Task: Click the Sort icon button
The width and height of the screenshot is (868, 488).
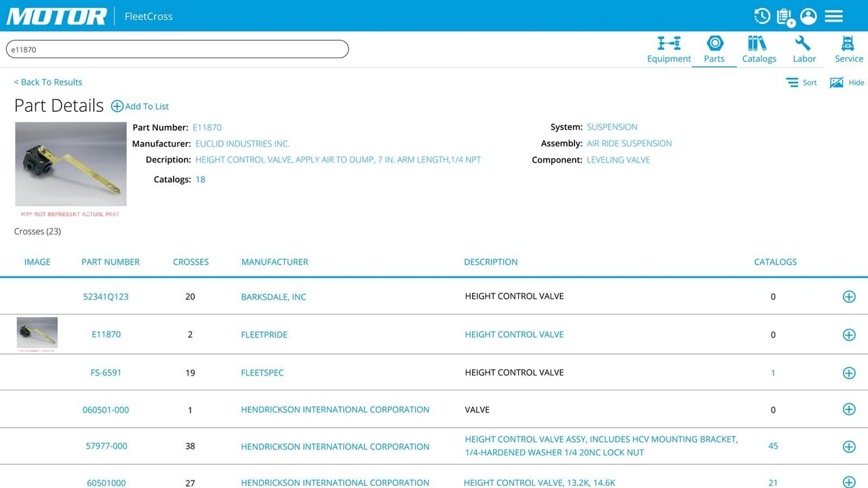Action: tap(802, 83)
